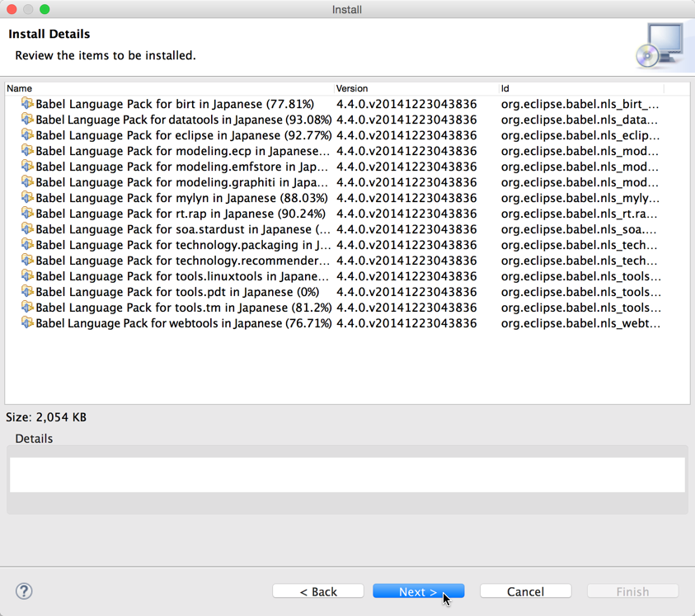Click the technology.recommender pack feature icon
This screenshot has height=616, width=695.
pos(27,261)
